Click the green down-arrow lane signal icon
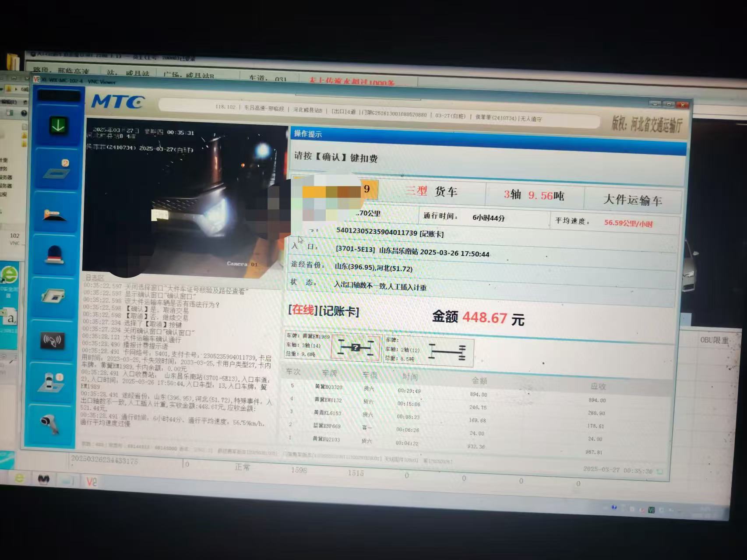 58,126
